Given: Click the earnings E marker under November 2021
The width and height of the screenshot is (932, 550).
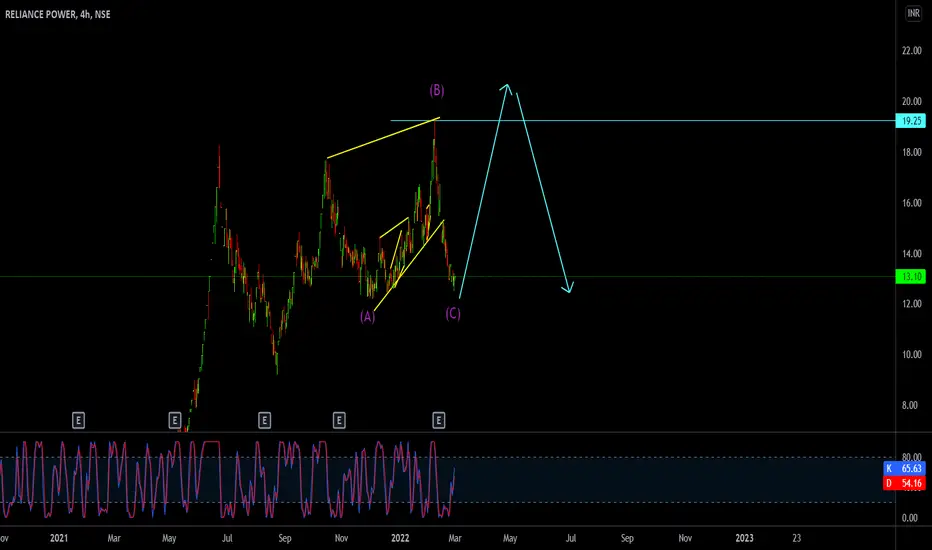Looking at the screenshot, I should tap(339, 420).
